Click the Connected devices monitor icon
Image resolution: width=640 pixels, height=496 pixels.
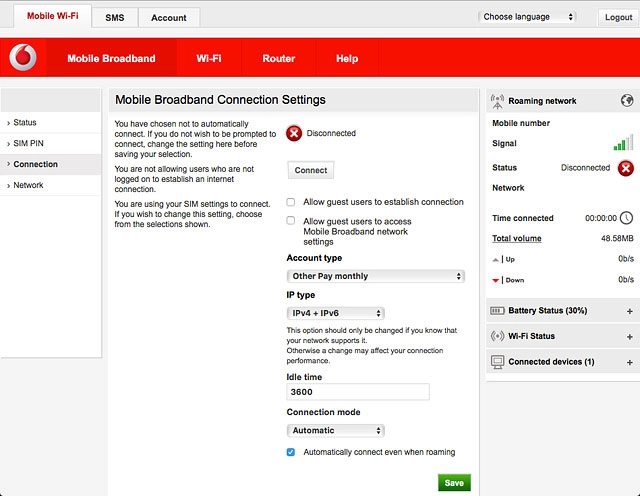point(498,361)
